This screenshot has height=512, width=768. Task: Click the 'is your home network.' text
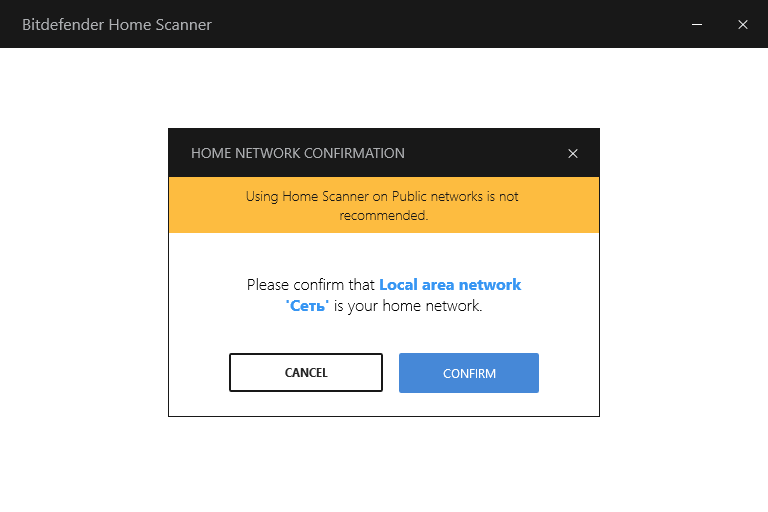(408, 306)
